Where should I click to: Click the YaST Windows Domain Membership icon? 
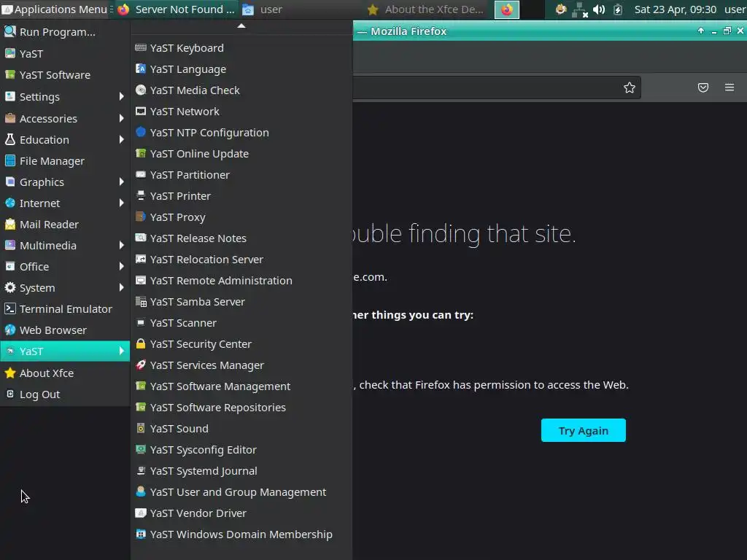click(141, 534)
